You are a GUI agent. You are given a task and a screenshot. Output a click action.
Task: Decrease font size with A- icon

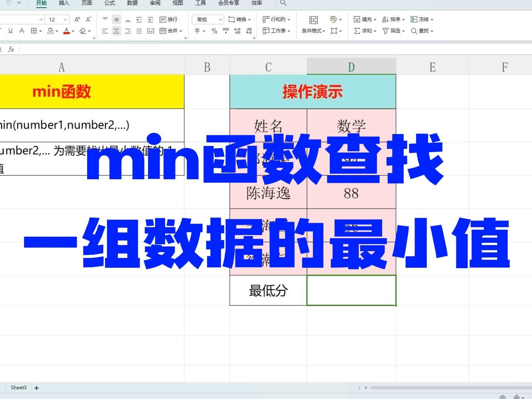[89, 19]
